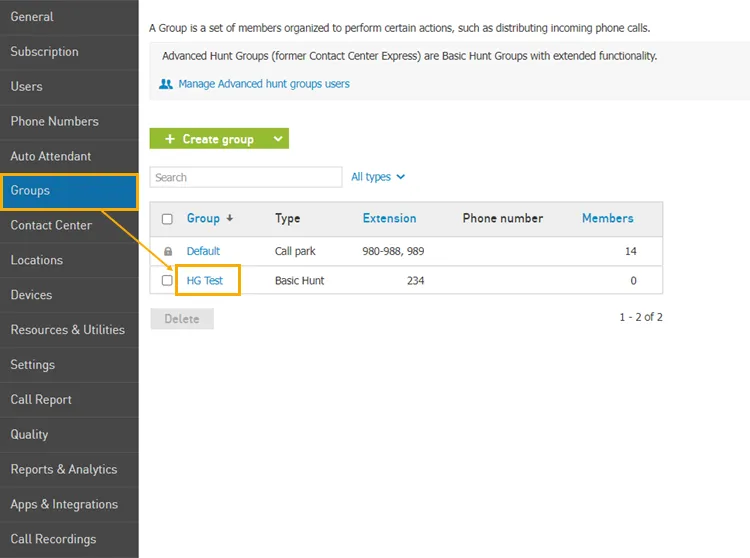This screenshot has width=750, height=558.
Task: Toggle the select-all checkbox in table header
Action: pos(167,219)
